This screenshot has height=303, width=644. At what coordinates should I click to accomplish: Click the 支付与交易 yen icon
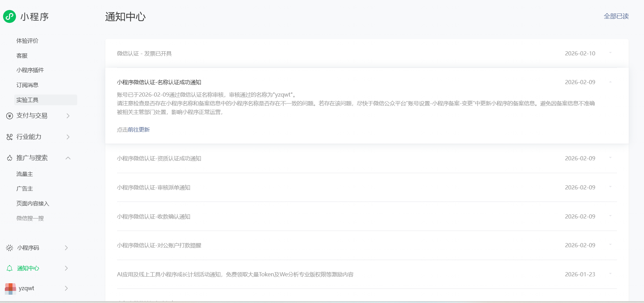(x=10, y=116)
